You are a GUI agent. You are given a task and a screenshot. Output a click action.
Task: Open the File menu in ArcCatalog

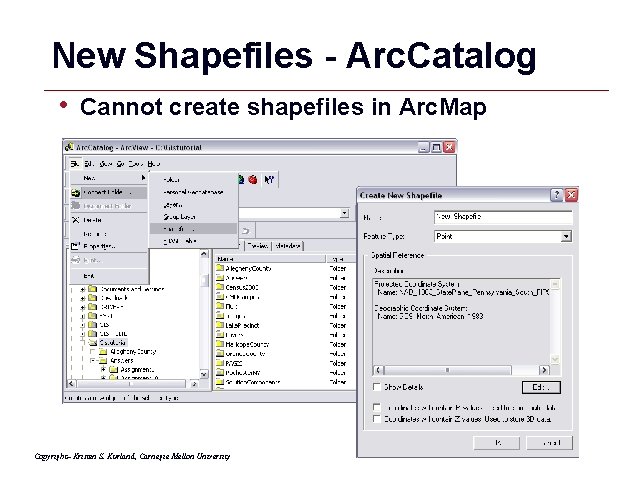click(75, 164)
